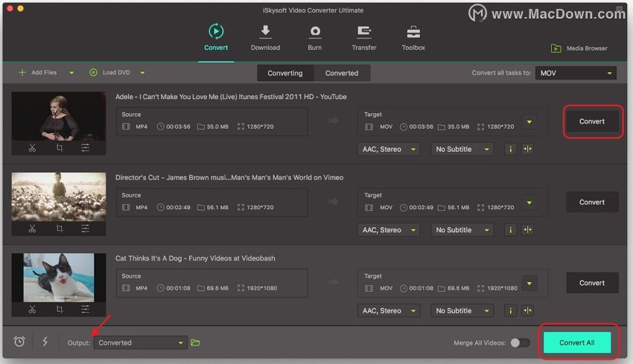The image size is (633, 364).
Task: Open audio track dropdown for Adele video
Action: [x=389, y=150]
